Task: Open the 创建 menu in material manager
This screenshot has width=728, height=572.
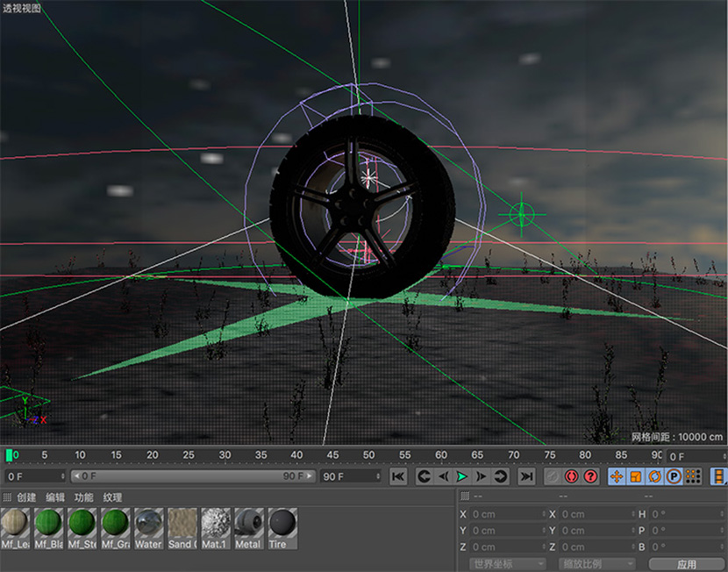Action: (26, 497)
